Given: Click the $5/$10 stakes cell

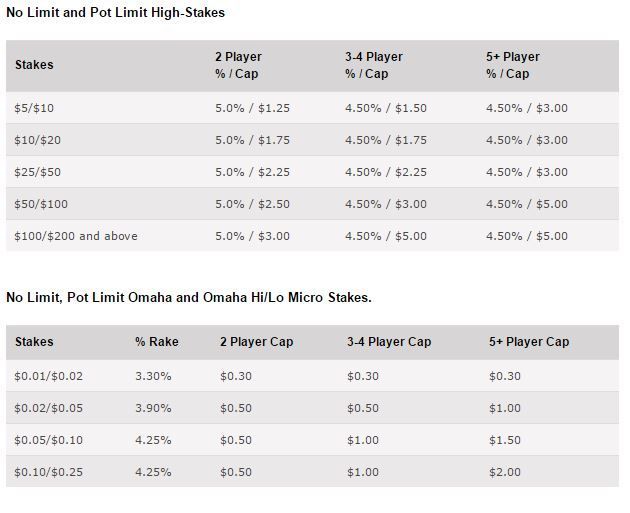Looking at the screenshot, I should [34, 108].
